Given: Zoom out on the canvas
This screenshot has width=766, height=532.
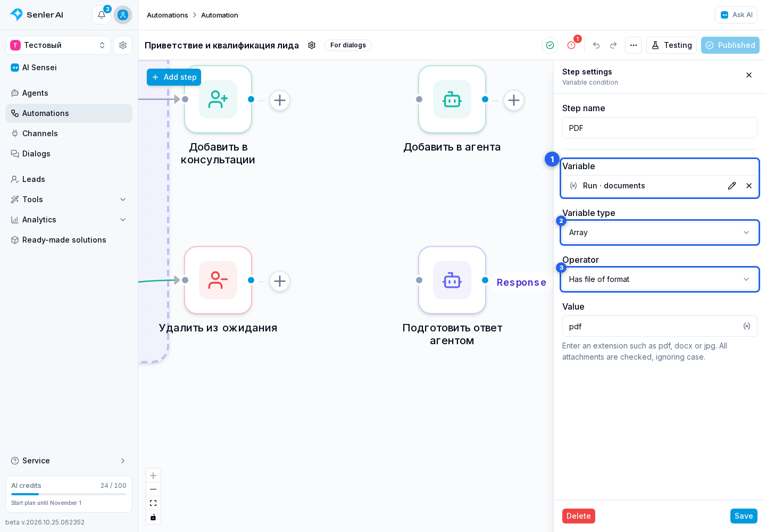Looking at the screenshot, I should point(153,489).
